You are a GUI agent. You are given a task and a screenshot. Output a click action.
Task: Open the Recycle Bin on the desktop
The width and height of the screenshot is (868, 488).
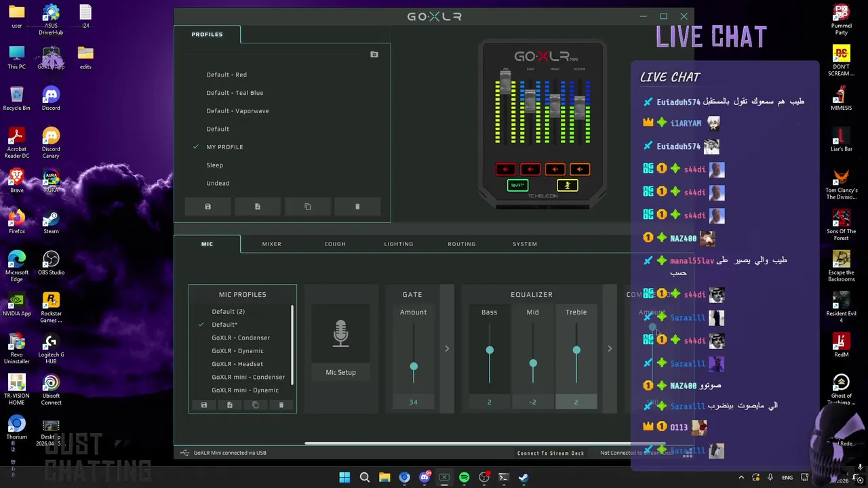[x=17, y=98]
